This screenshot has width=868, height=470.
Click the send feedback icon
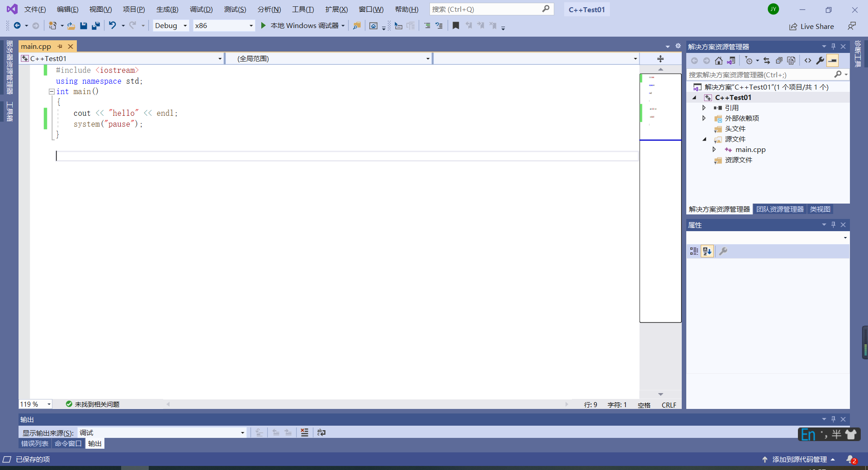(x=852, y=26)
